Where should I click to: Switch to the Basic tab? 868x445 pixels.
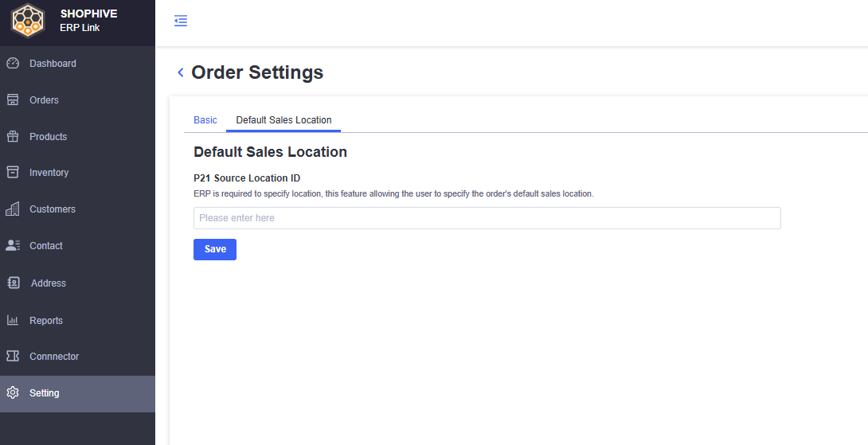click(205, 120)
